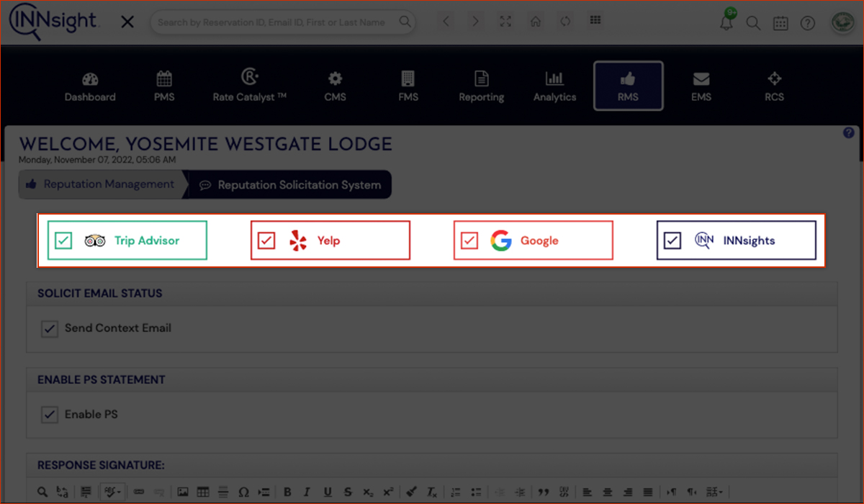
Task: Center align text in editor
Action: click(x=608, y=492)
